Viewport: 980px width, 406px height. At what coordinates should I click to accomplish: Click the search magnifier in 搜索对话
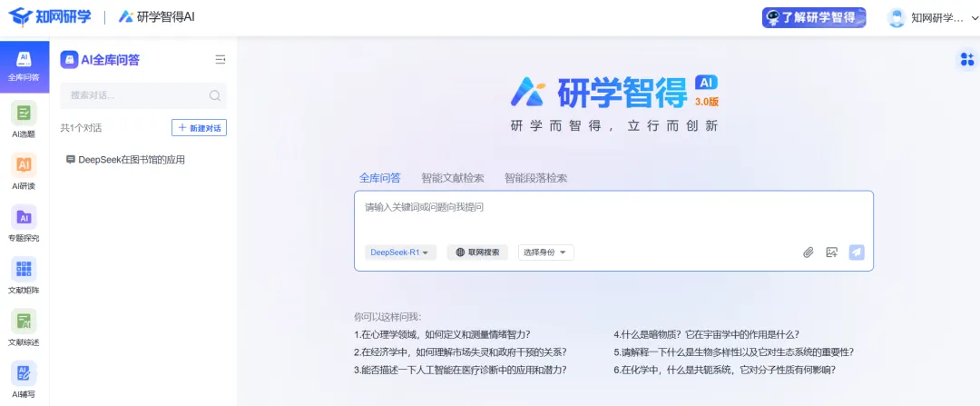[214, 95]
